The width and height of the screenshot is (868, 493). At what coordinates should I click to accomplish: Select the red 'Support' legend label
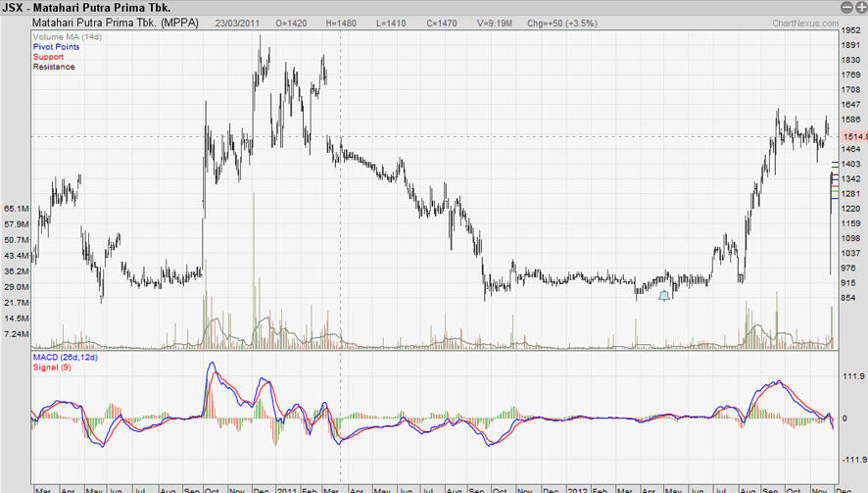click(48, 57)
